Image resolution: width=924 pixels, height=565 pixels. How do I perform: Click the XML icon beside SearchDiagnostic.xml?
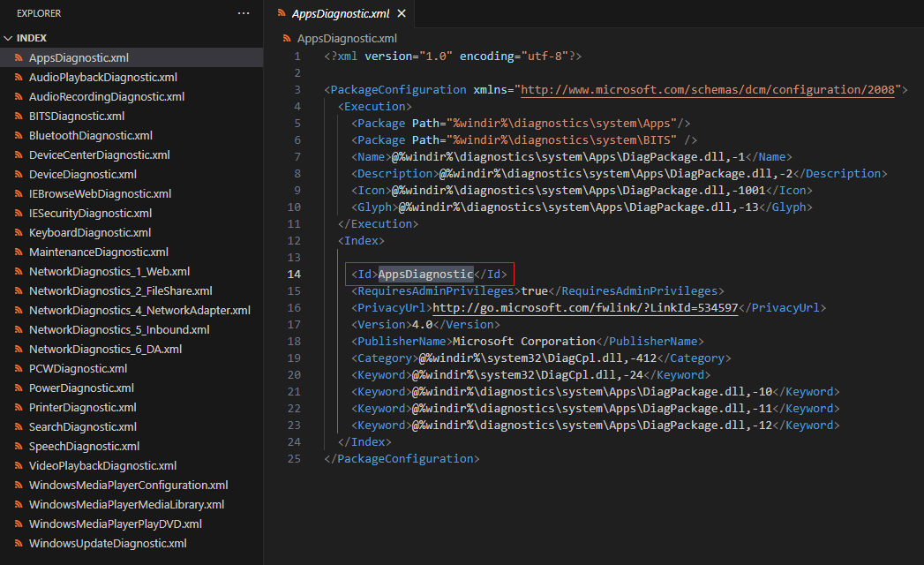point(18,427)
